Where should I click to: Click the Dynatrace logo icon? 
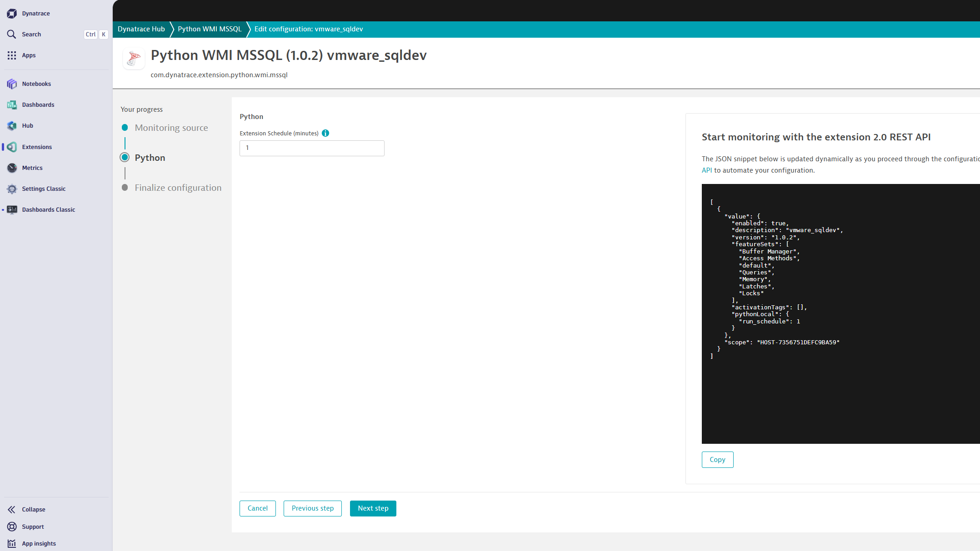(12, 14)
